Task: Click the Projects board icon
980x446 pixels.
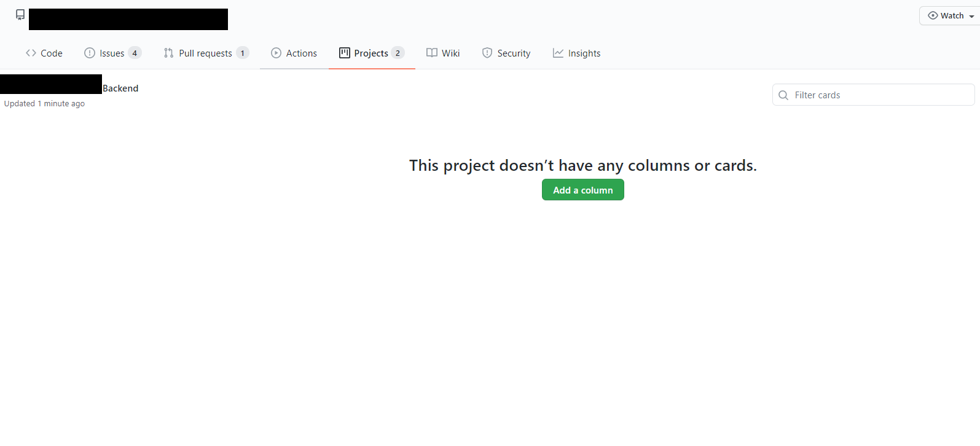Action: tap(345, 53)
